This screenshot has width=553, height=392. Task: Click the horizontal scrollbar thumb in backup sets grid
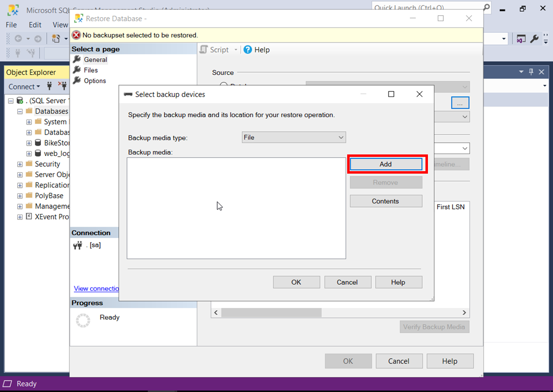pos(271,313)
